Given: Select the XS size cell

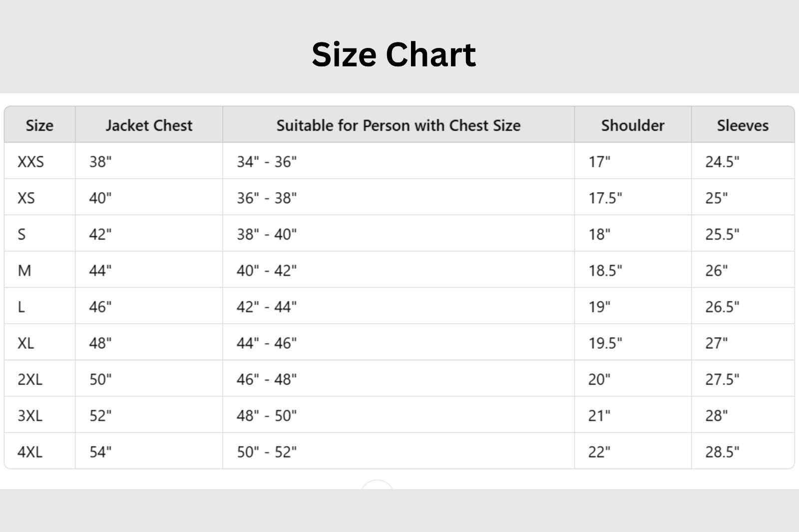Looking at the screenshot, I should 26,198.
